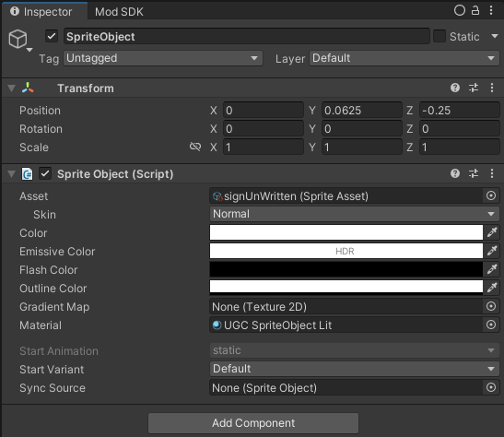Image resolution: width=504 pixels, height=437 pixels.
Task: Open object picker for Asset field
Action: click(x=491, y=195)
